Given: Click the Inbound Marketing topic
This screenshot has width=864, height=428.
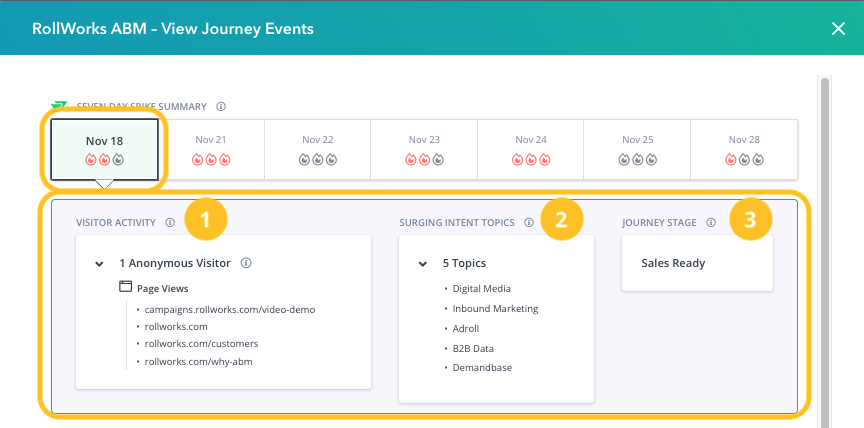Looking at the screenshot, I should point(495,308).
